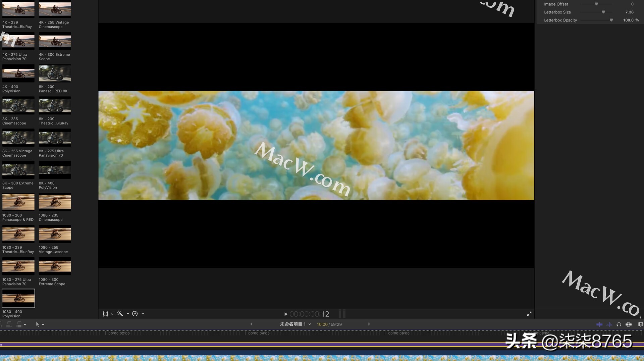This screenshot has width=644, height=361.
Task: Select the Transform tool above the viewer
Action: pos(105,314)
